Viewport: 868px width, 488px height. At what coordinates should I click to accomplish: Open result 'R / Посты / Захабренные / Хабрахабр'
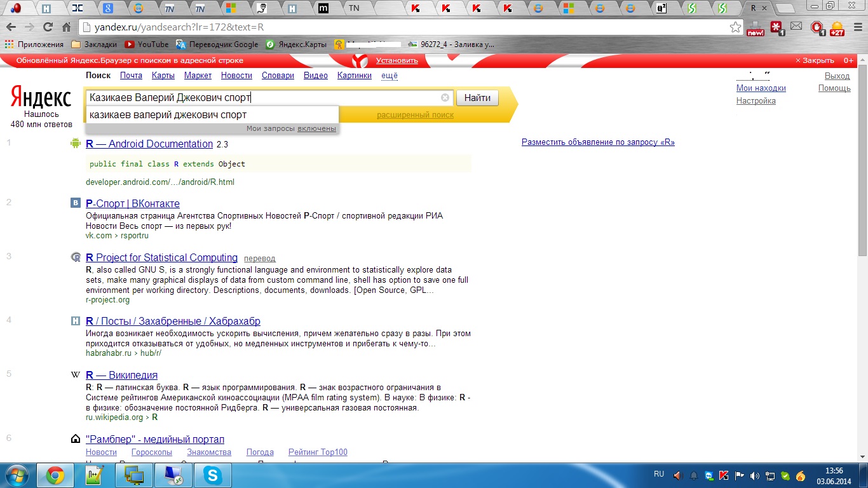(173, 321)
